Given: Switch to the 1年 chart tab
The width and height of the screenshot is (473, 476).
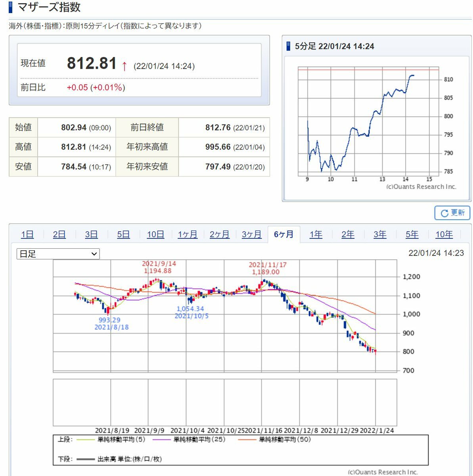Looking at the screenshot, I should [x=316, y=234].
